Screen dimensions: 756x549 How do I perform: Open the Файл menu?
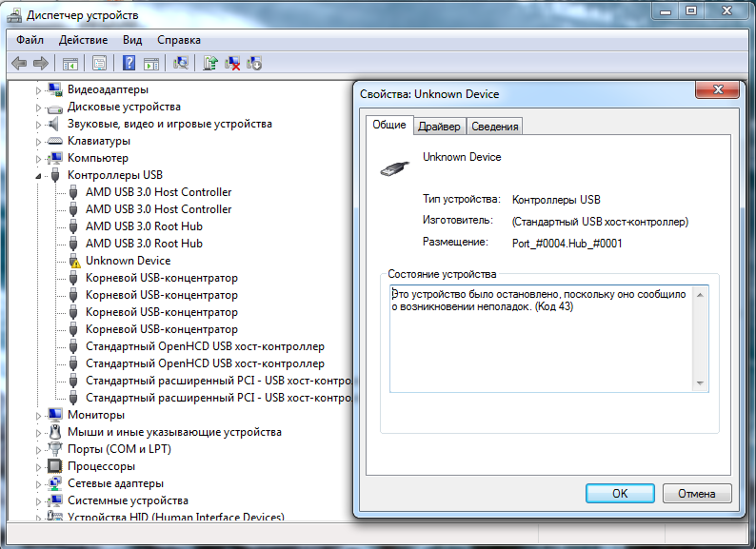tap(30, 40)
